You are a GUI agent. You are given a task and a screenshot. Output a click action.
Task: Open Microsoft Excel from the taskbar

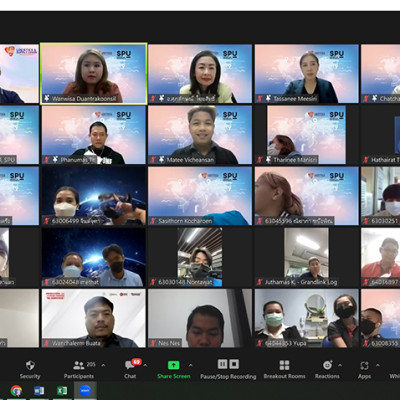click(x=62, y=391)
